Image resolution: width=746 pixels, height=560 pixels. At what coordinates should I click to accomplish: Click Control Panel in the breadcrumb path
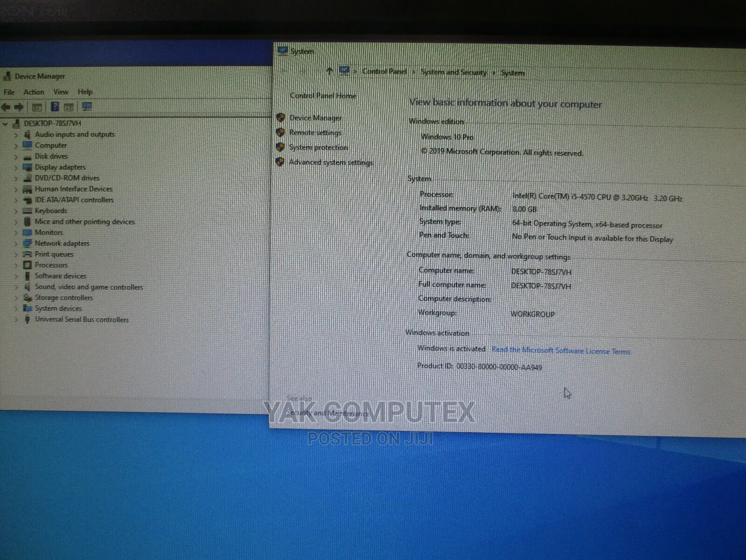click(384, 72)
